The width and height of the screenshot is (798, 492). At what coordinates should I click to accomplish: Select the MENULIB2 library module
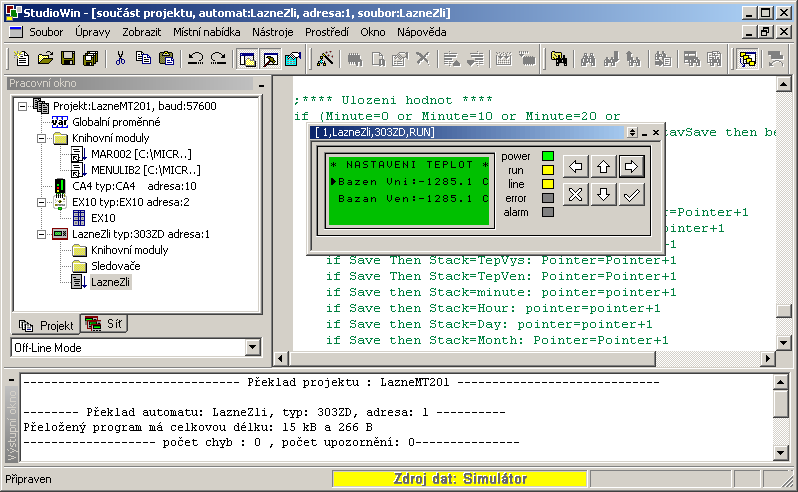click(146, 170)
